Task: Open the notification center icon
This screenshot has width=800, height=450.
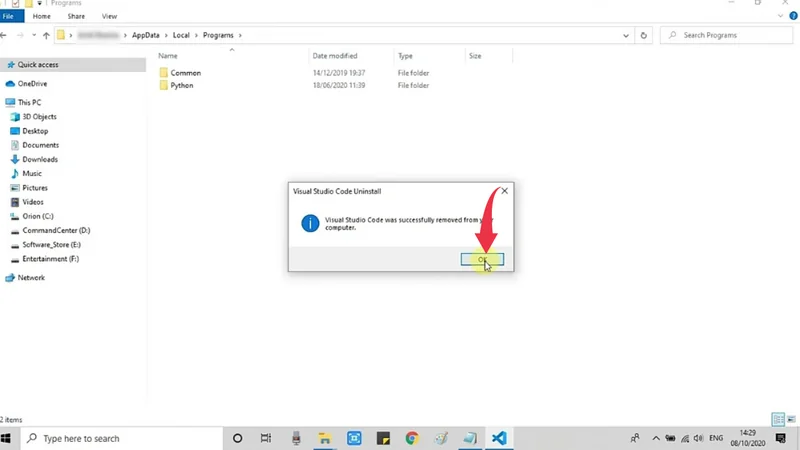Action: (781, 438)
